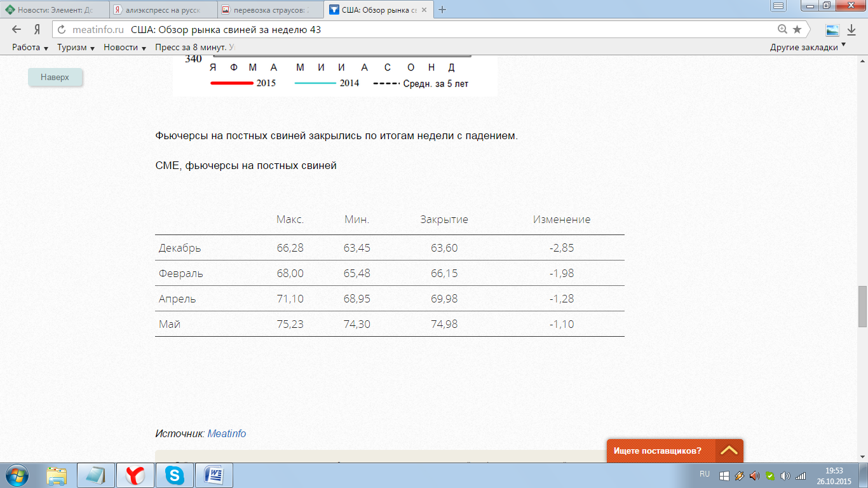Click the image icon beside the downloads arrow
868x488 pixels.
[x=832, y=30]
